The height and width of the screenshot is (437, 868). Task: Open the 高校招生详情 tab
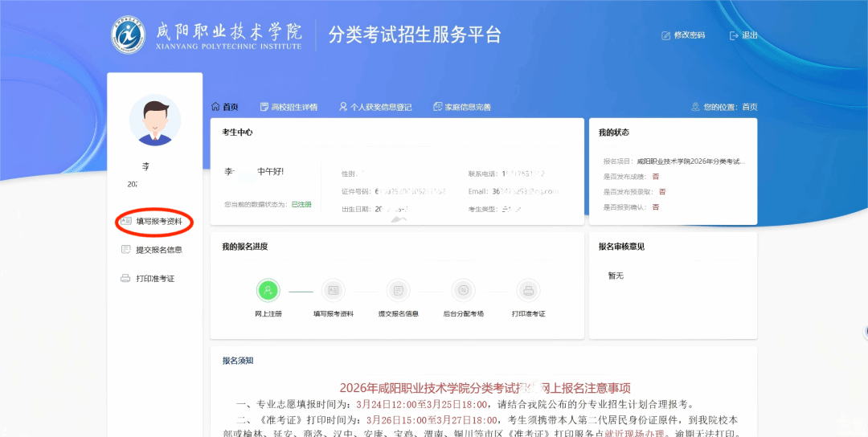(289, 107)
